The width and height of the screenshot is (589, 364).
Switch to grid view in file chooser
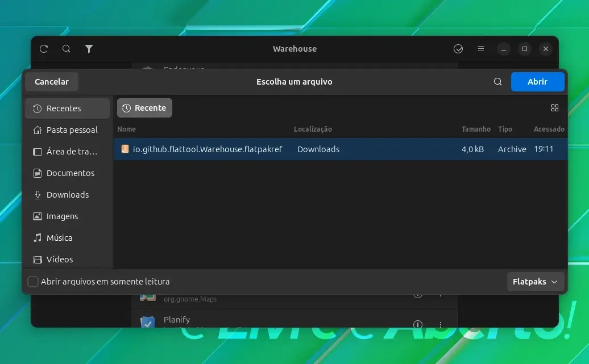[555, 108]
